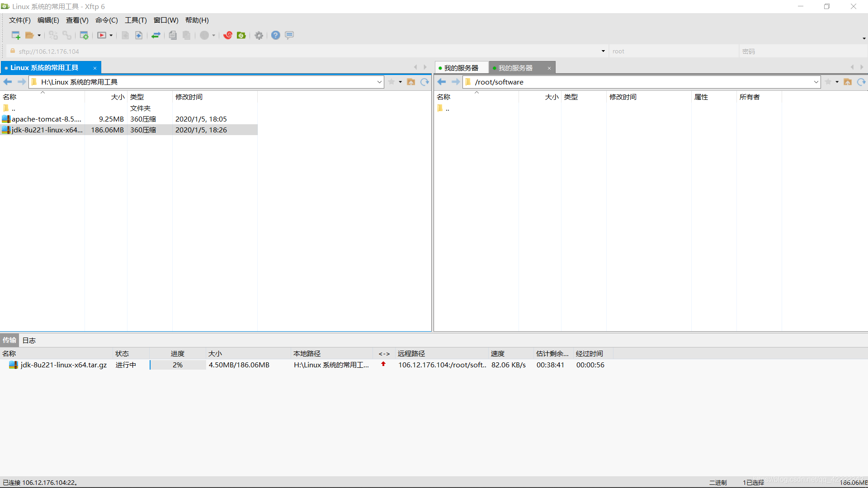Sort local files by 类型 column
868x488 pixels.
[x=150, y=97]
